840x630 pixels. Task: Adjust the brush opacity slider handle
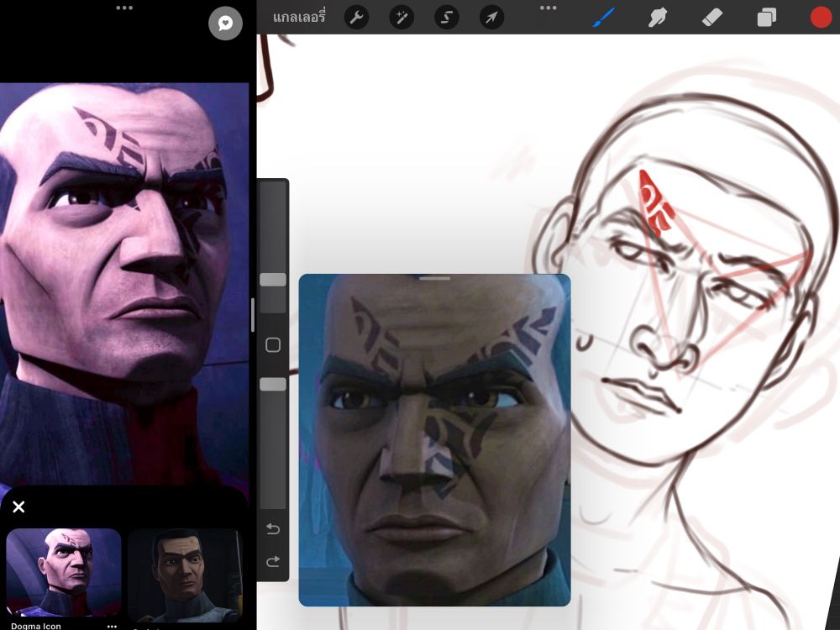point(273,384)
